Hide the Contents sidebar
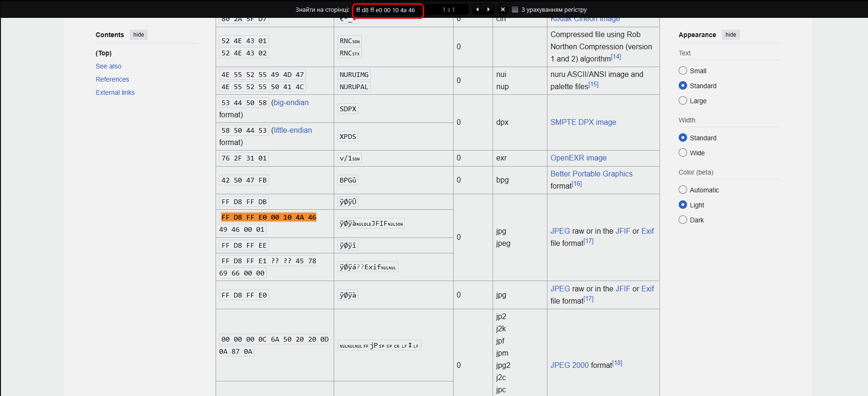Screen dimensions: 868x396 point(138,35)
